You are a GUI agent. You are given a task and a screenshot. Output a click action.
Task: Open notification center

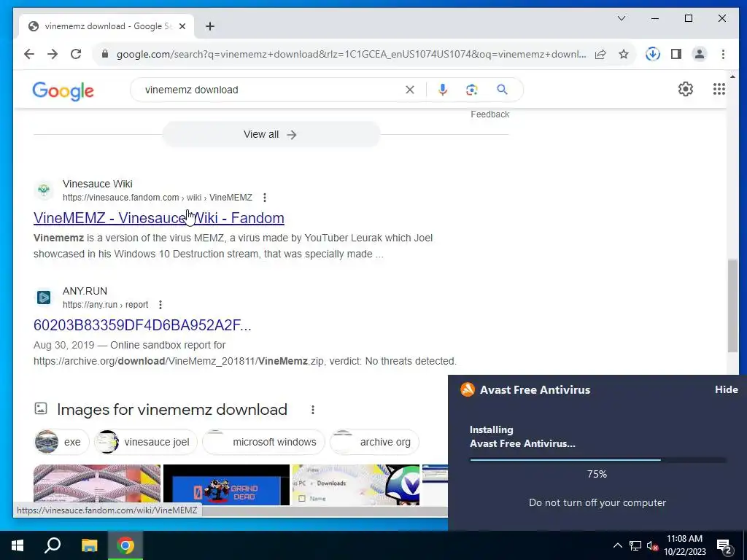click(724, 547)
